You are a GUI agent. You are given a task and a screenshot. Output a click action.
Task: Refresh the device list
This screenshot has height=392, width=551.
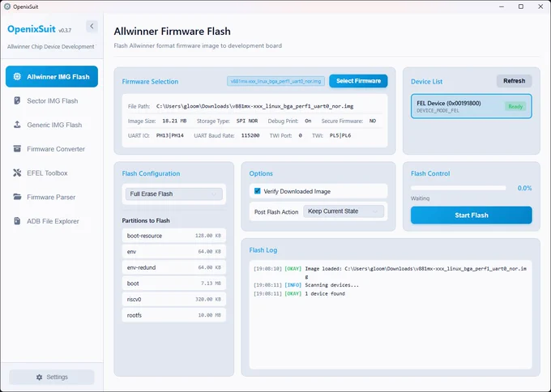pyautogui.click(x=514, y=81)
